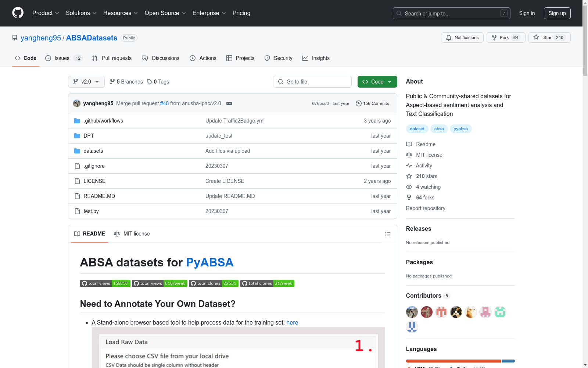The width and height of the screenshot is (588, 368).
Task: Click yangheng95 avatar in commit row
Action: tap(77, 103)
